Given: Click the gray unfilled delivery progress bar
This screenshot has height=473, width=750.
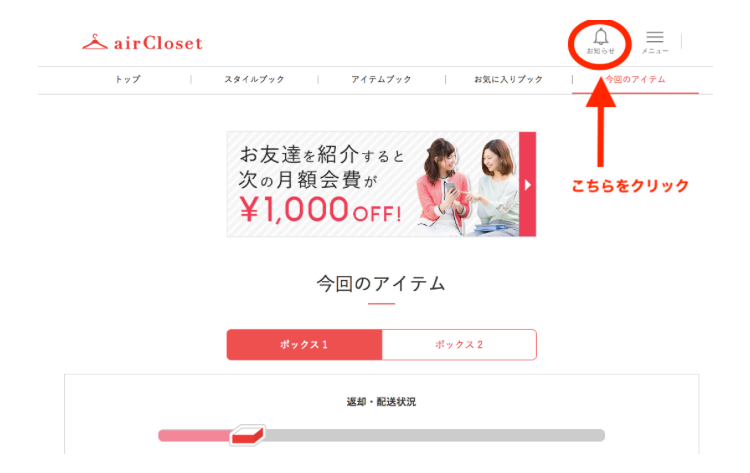Looking at the screenshot, I should pyautogui.click(x=434, y=435).
